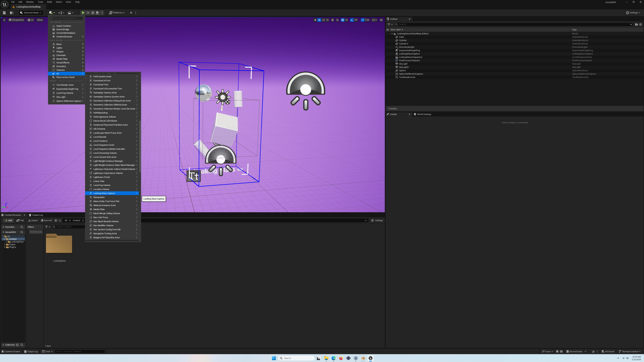Screen dimensions: 644x362
Task: Click the Outliner settings gear icon
Action: pyautogui.click(x=640, y=24)
